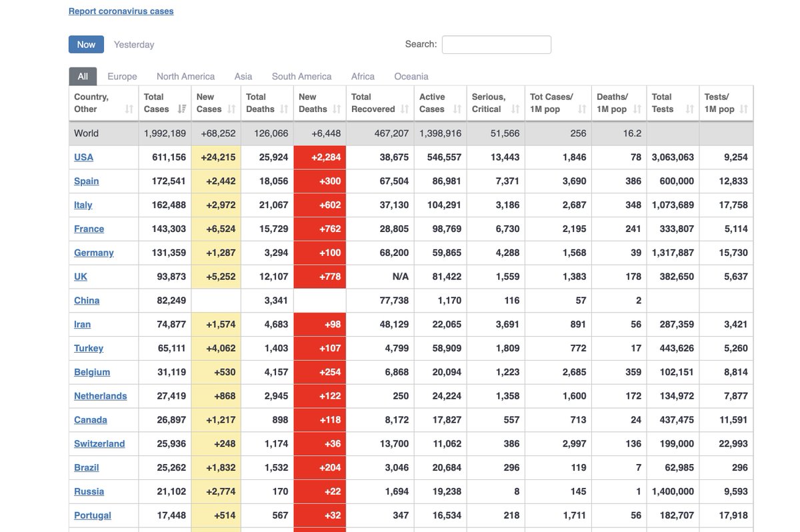
Task: Click the Total Cases column header
Action: 165,103
